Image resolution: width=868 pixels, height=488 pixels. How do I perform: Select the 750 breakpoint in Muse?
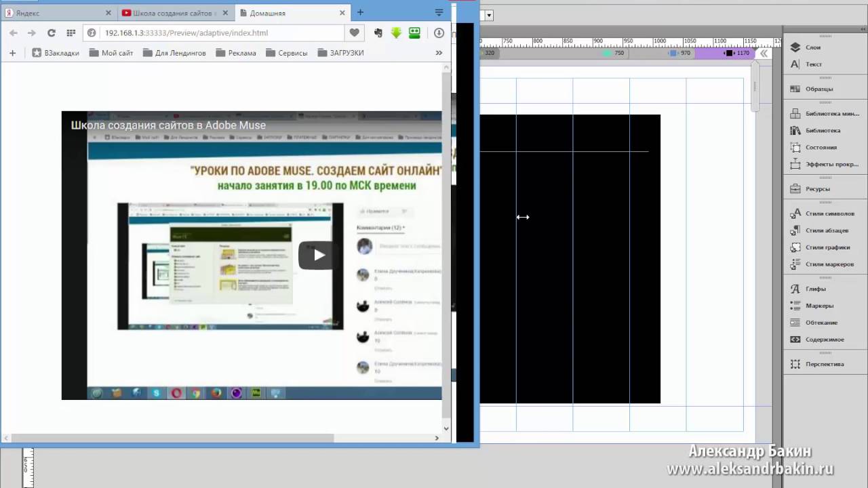coord(614,53)
